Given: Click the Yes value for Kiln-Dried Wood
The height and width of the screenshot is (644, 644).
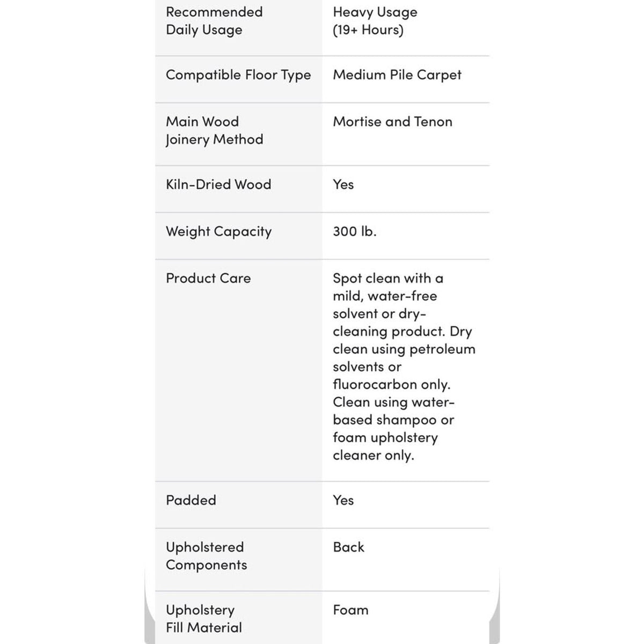Looking at the screenshot, I should pyautogui.click(x=343, y=185).
